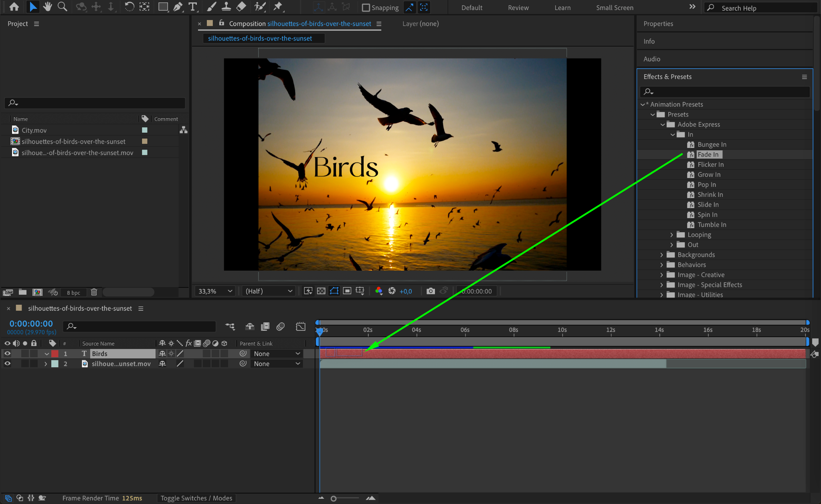
Task: Open the 33,3% magnification dropdown
Action: pyautogui.click(x=215, y=291)
